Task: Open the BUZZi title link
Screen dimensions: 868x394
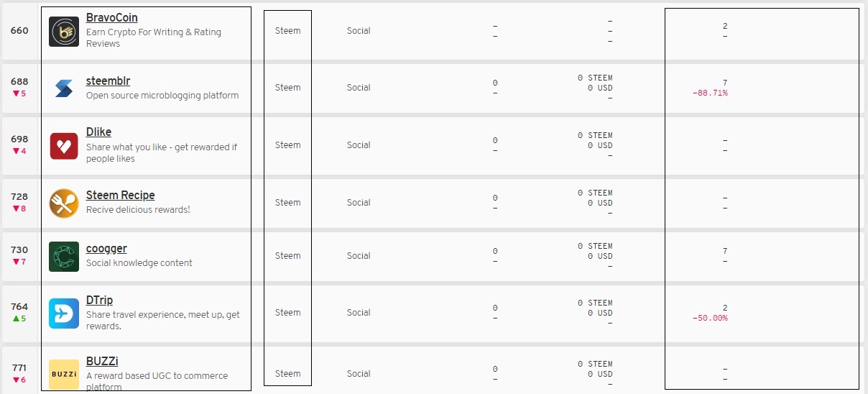Action: (102, 361)
